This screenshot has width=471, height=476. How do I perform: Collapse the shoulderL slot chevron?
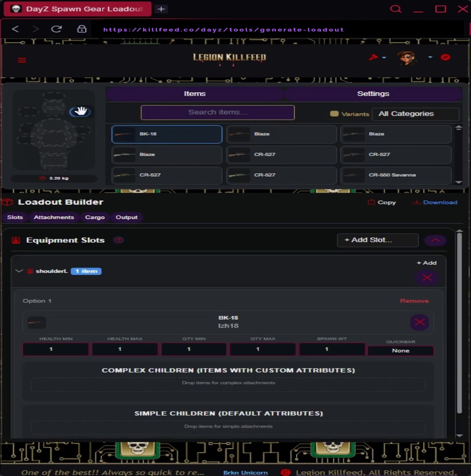point(19,271)
